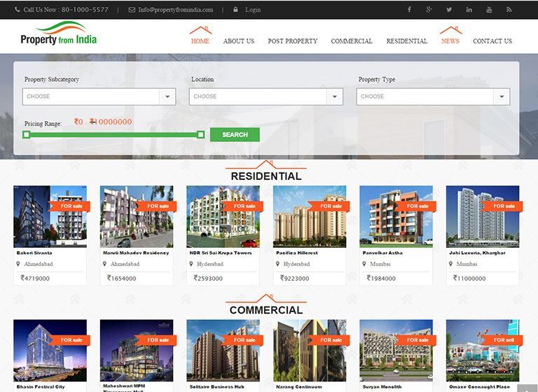The height and width of the screenshot is (392, 538).
Task: Click the lock icon beside Login
Action: click(235, 9)
